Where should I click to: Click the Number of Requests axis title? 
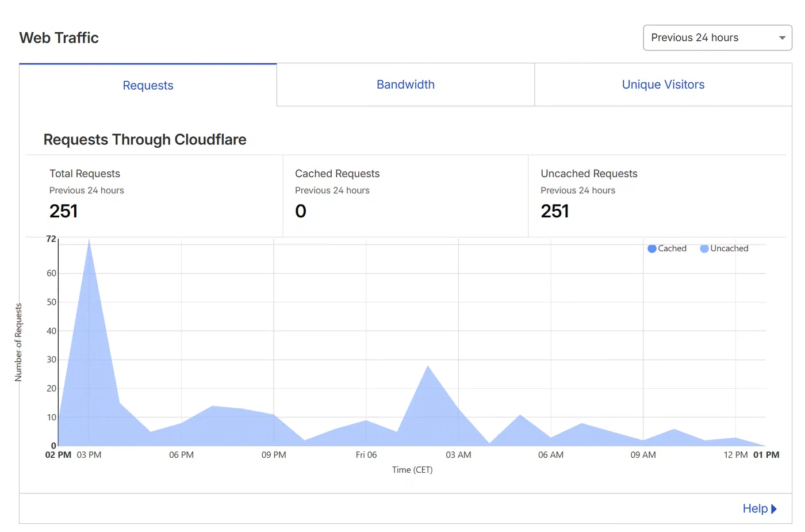pos(18,342)
